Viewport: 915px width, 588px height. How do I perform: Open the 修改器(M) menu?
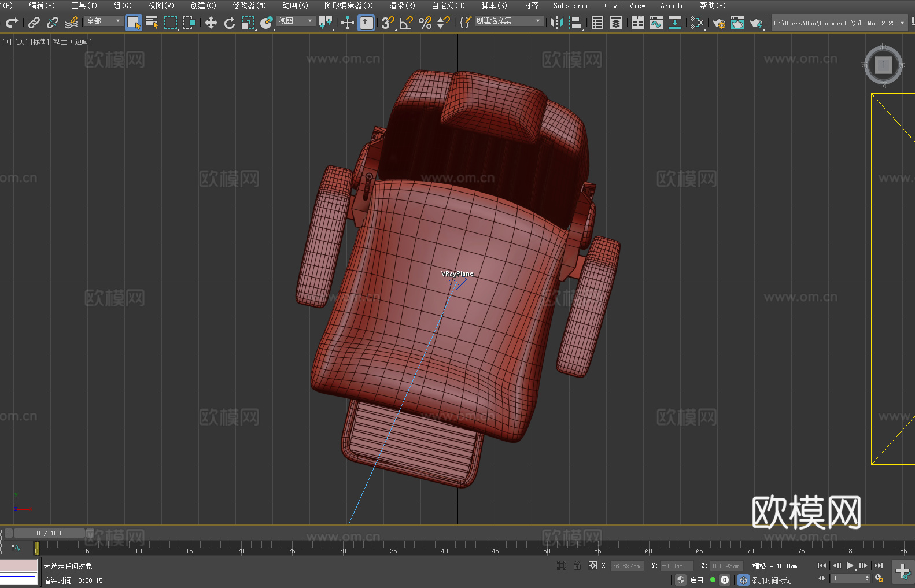click(249, 5)
